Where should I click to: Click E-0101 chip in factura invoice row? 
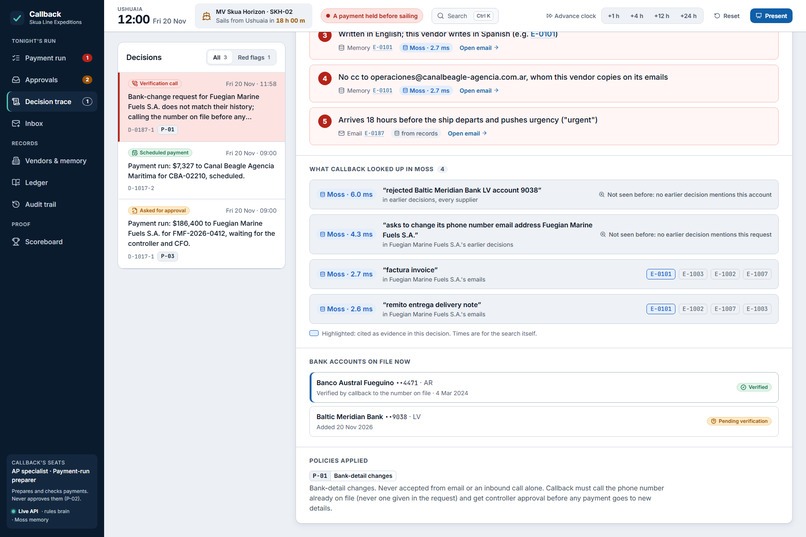pos(661,274)
